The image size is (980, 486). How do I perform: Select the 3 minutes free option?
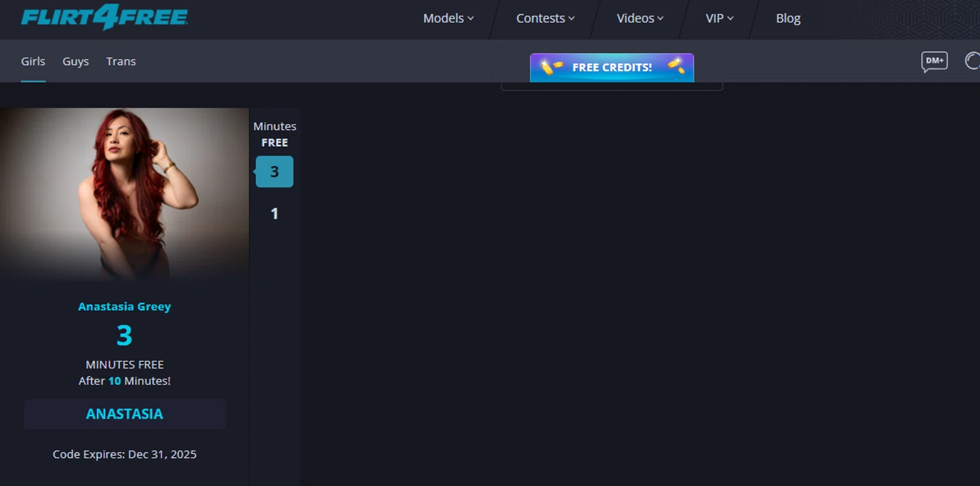coord(274,172)
